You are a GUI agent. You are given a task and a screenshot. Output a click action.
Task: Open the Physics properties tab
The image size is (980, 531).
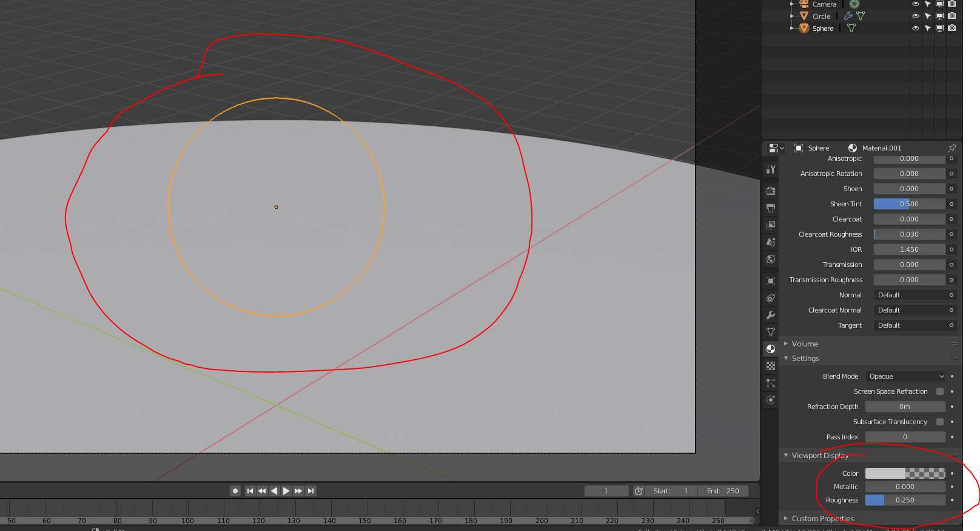[771, 400]
